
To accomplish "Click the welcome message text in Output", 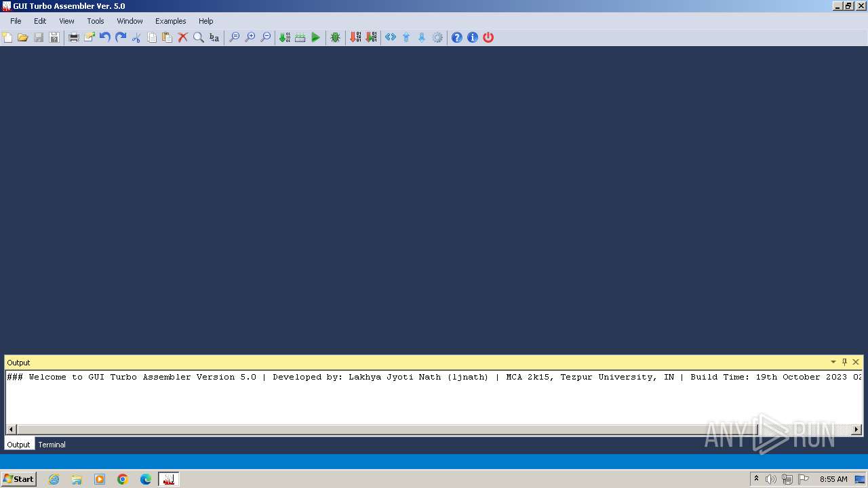I will pyautogui.click(x=434, y=377).
